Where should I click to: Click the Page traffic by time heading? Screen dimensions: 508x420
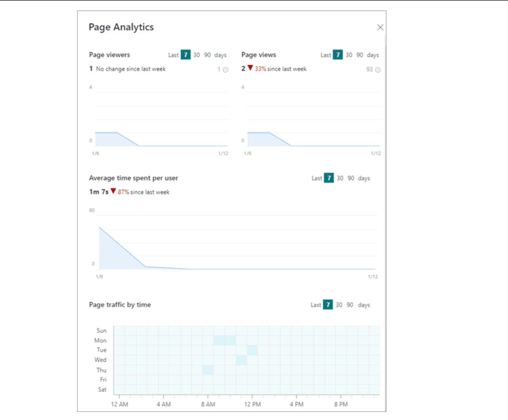pyautogui.click(x=120, y=305)
